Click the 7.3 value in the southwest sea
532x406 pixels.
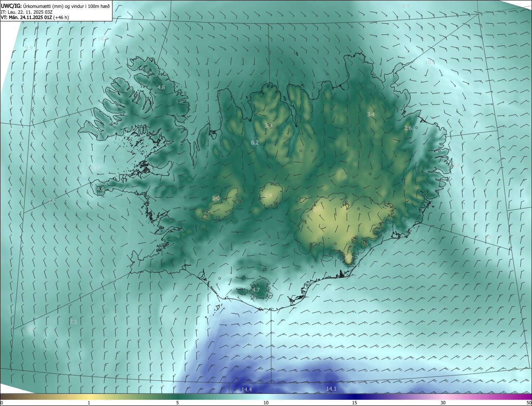coord(73,322)
